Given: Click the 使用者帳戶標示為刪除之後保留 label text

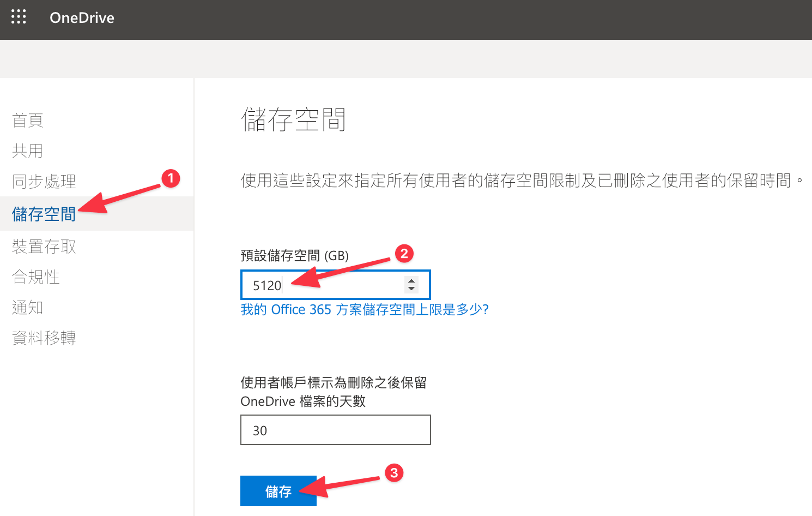Looking at the screenshot, I should pos(334,382).
